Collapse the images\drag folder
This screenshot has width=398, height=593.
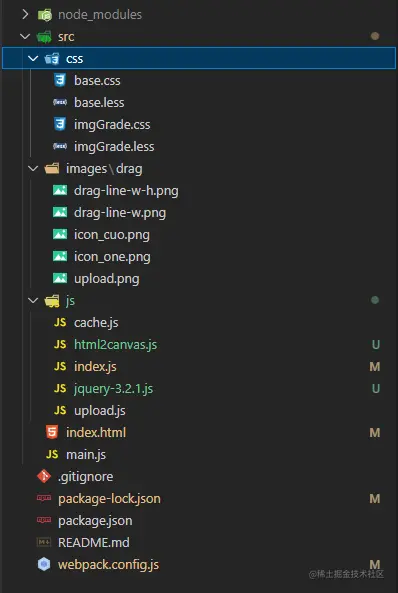[x=33, y=168]
